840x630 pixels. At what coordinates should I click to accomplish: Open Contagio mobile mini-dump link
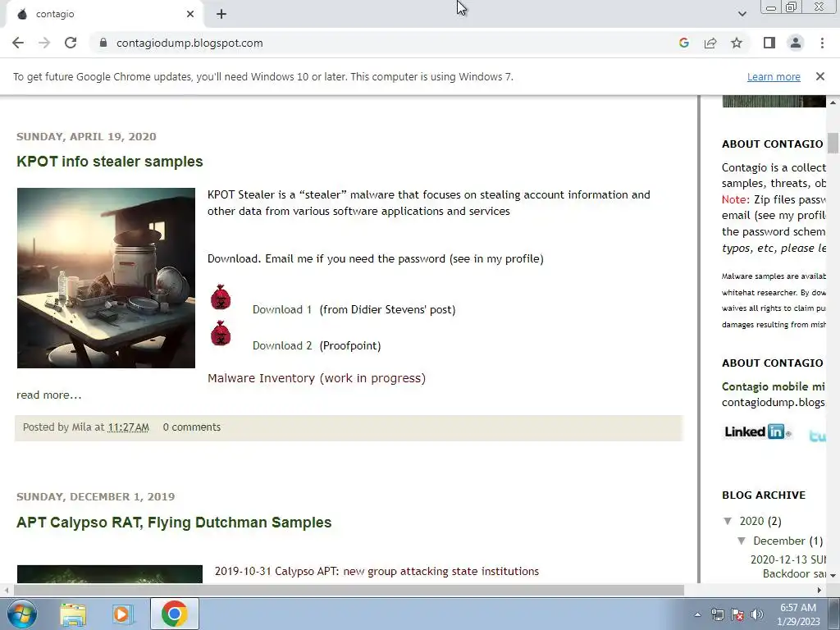point(774,386)
